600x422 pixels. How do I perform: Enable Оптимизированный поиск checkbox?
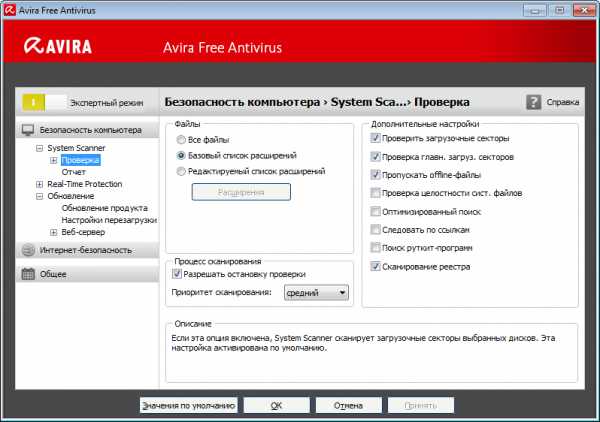tap(375, 211)
